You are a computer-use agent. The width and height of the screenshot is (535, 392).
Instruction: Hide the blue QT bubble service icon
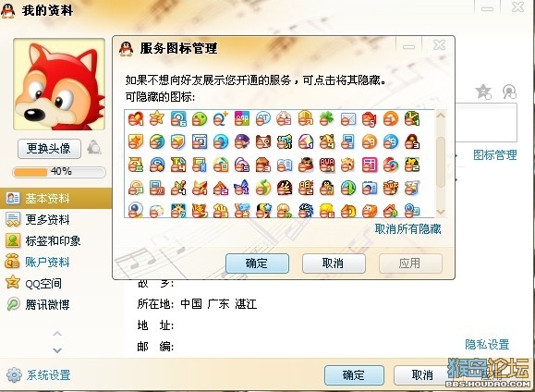coord(263,118)
